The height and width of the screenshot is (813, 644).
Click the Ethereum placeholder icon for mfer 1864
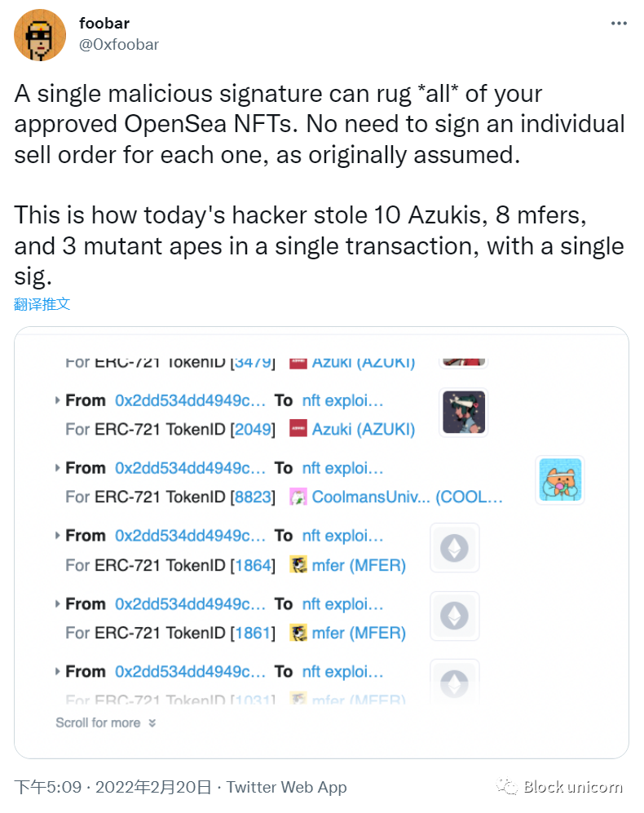[x=455, y=547]
